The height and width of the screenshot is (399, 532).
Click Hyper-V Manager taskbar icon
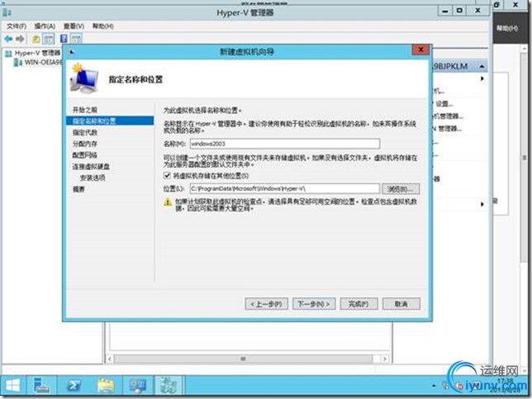(169, 386)
